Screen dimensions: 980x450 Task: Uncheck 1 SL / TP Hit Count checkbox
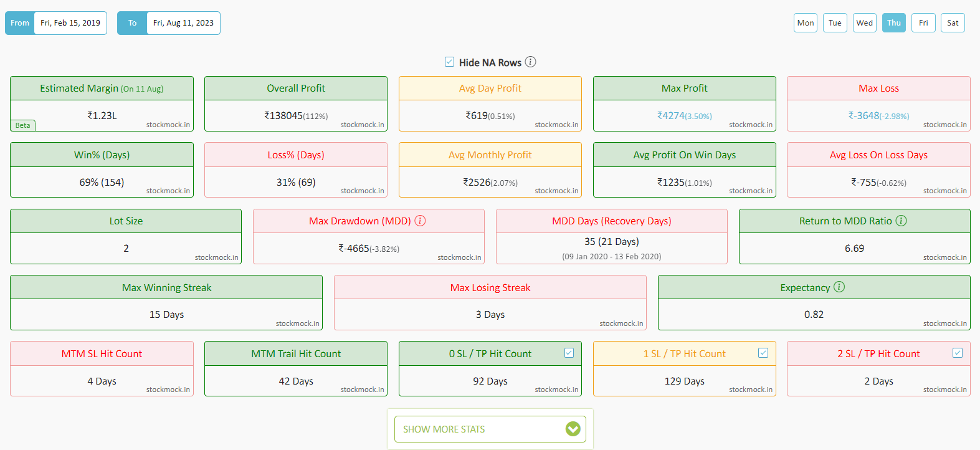[x=763, y=353]
